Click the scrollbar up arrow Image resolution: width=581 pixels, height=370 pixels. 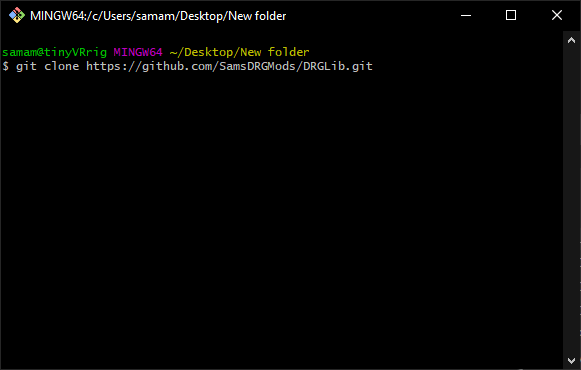point(571,40)
